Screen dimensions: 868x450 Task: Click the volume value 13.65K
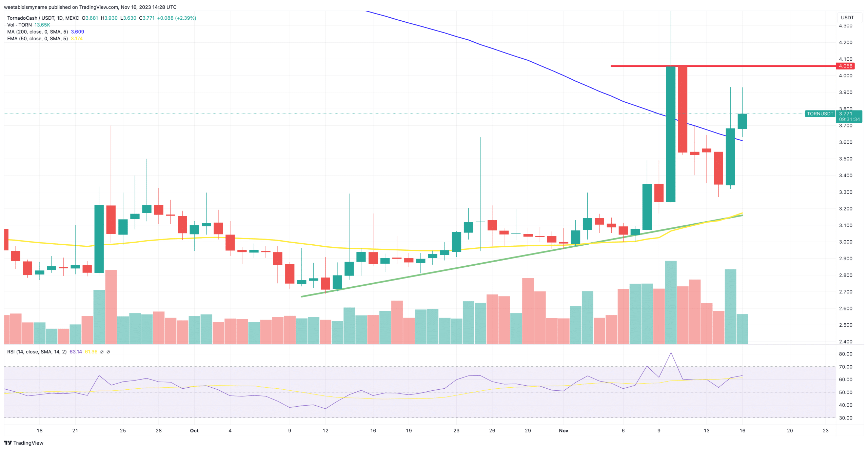click(x=42, y=25)
